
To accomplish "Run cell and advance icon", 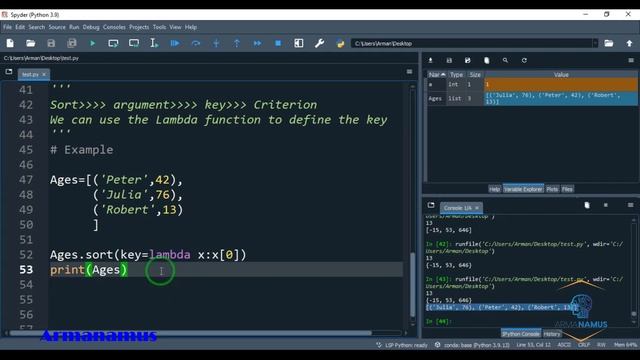I will (134, 43).
